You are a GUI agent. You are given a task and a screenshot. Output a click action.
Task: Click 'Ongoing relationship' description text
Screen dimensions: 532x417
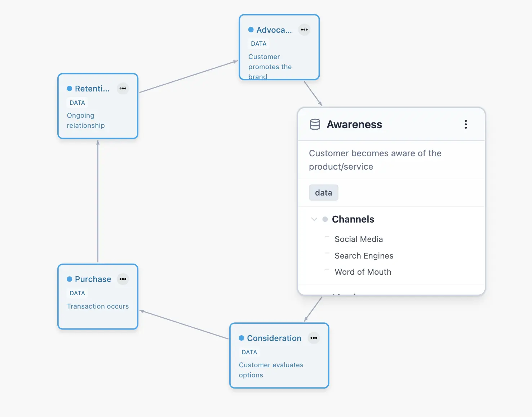[86, 120]
